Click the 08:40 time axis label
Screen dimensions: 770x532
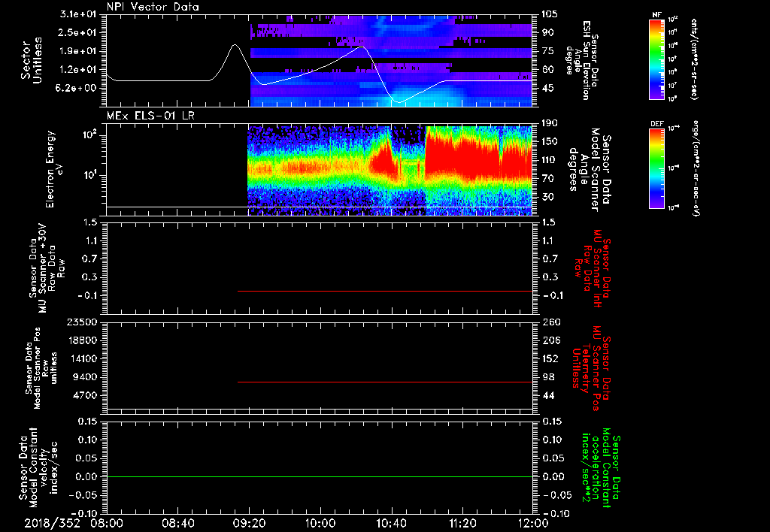(x=177, y=523)
